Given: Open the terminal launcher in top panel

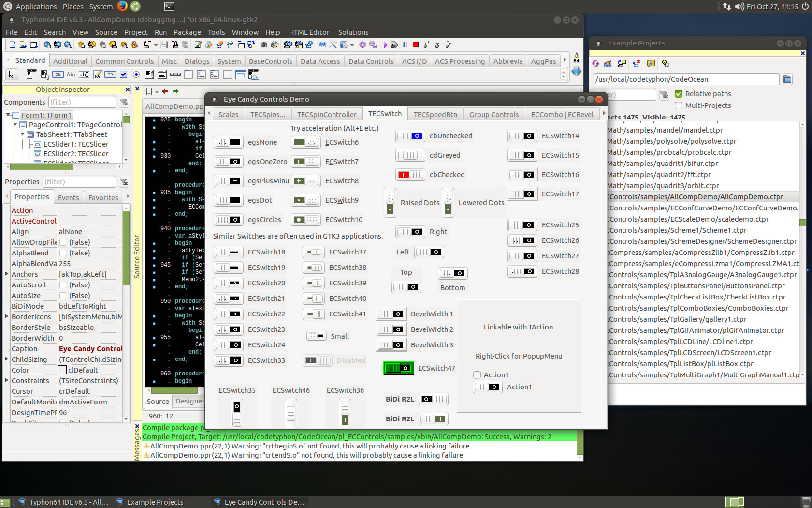Looking at the screenshot, I should [169, 6].
